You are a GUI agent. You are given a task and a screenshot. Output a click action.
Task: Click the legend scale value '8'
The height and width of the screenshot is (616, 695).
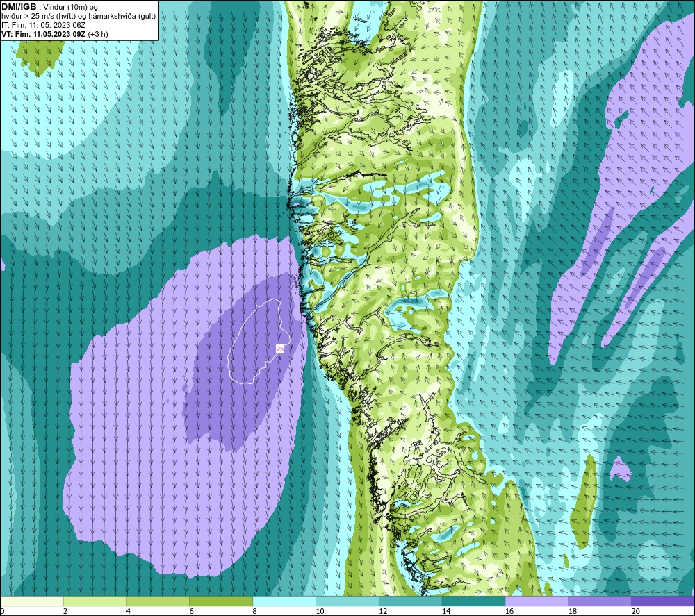[254, 611]
